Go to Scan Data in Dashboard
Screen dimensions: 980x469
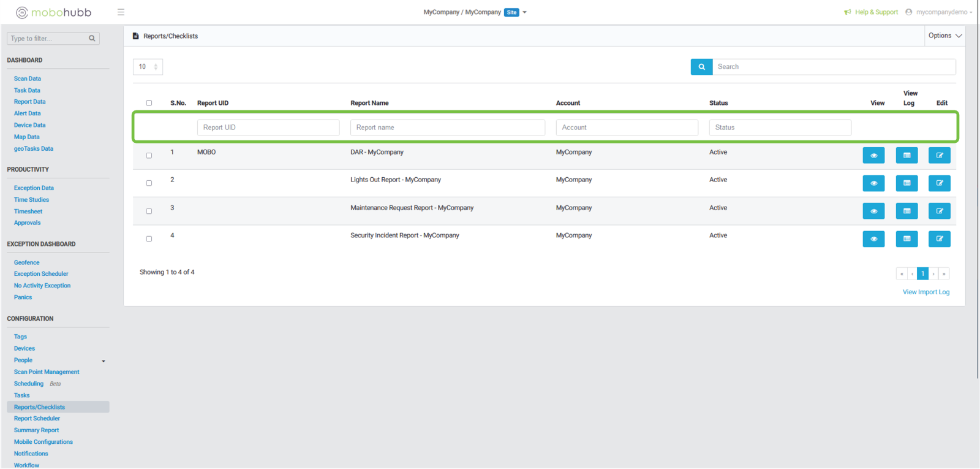[x=28, y=78]
